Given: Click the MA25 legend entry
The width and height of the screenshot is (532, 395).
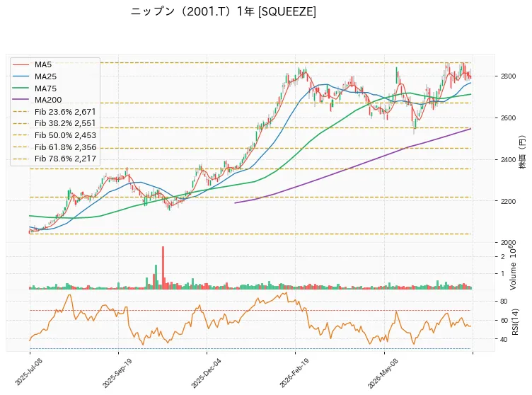Looking at the screenshot, I should pos(45,76).
